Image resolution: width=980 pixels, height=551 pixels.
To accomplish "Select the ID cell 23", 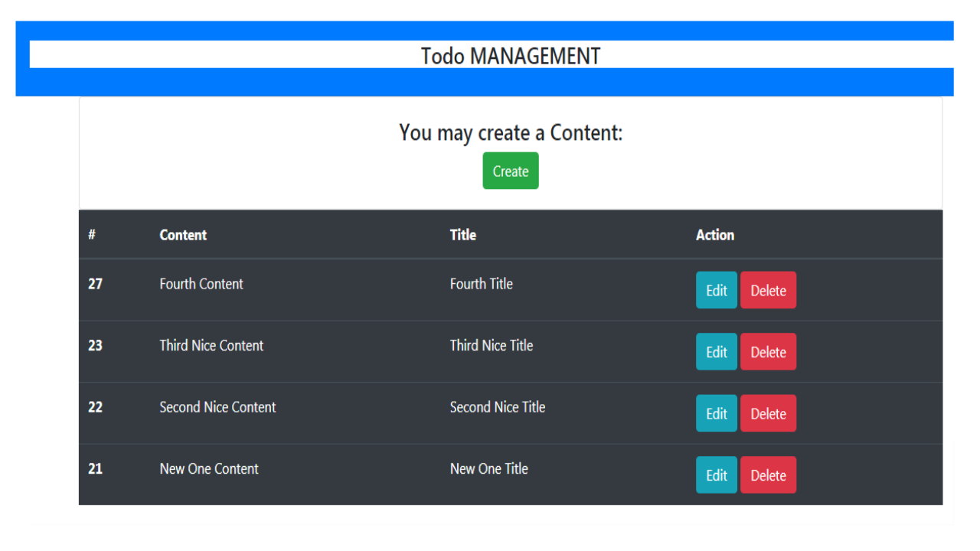I will 95,345.
